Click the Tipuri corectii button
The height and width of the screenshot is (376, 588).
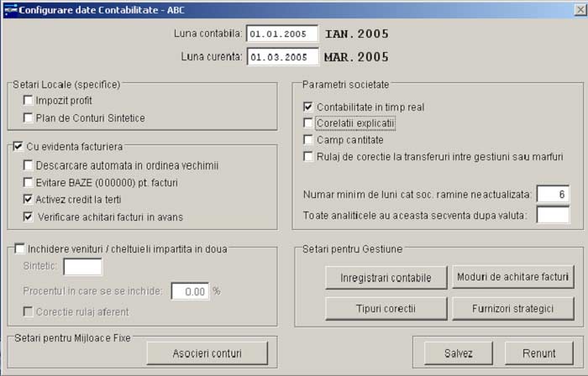(386, 309)
